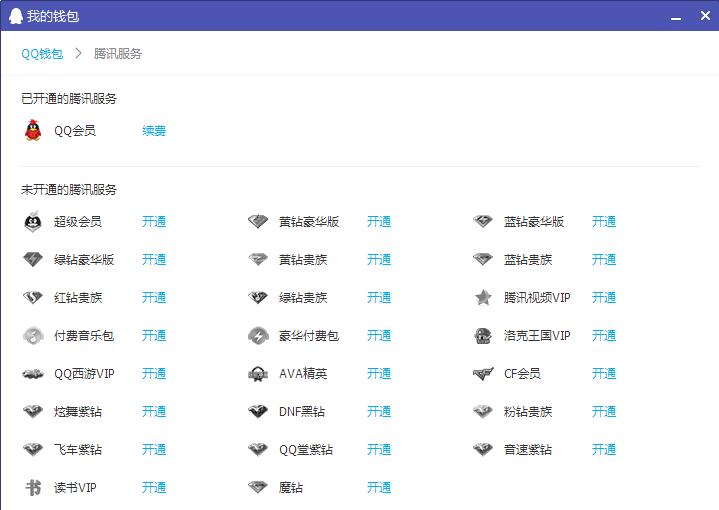Click the 蓝钻贵族 diamond icon
This screenshot has height=510, width=719.
tap(483, 260)
